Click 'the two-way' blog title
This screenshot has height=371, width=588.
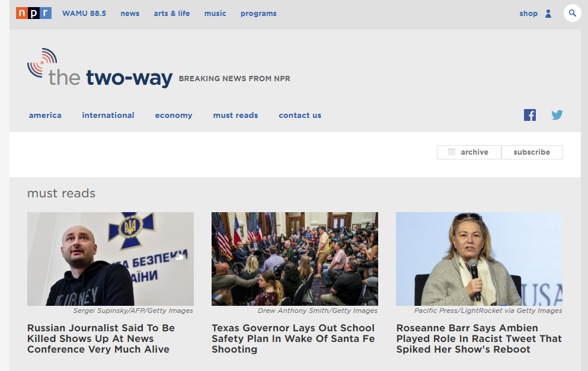click(x=111, y=78)
